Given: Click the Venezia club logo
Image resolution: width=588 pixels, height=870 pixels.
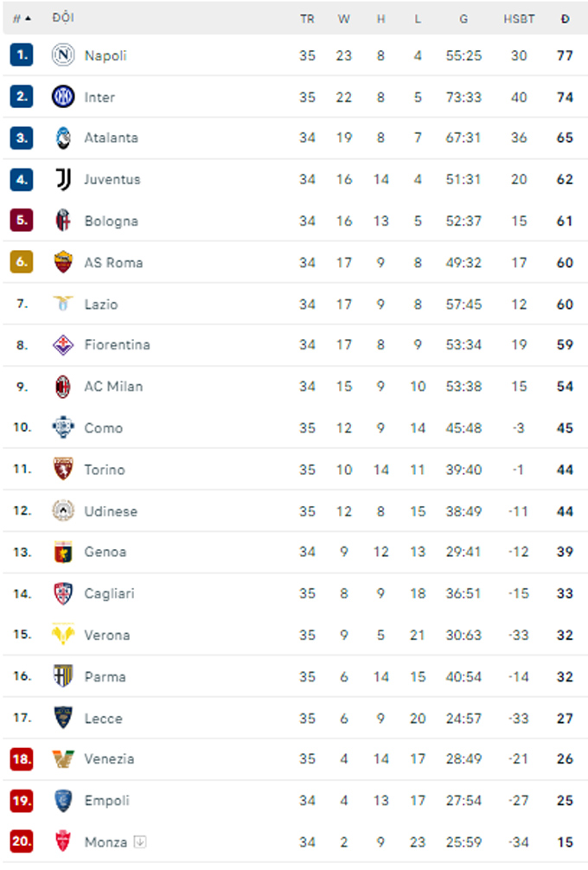Looking at the screenshot, I should pyautogui.click(x=62, y=758).
